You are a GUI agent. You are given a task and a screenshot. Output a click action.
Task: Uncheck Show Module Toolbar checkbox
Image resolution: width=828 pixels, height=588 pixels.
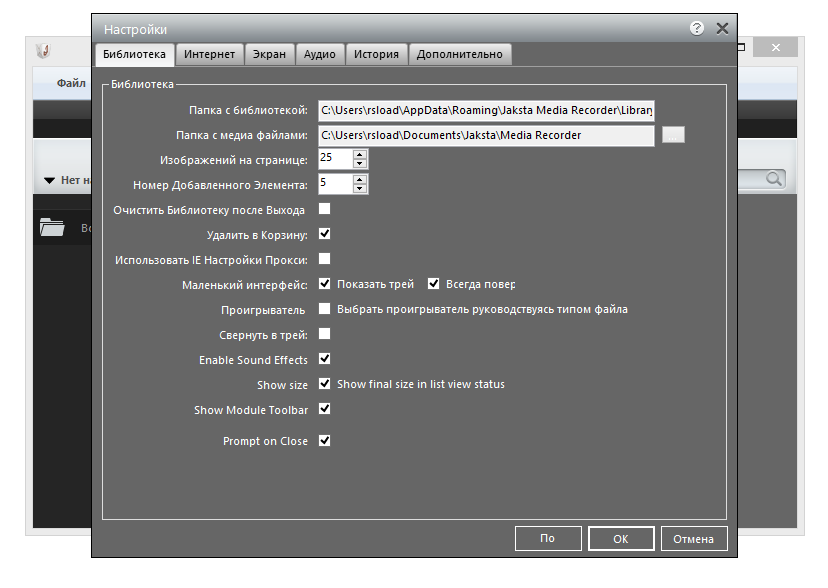click(325, 409)
